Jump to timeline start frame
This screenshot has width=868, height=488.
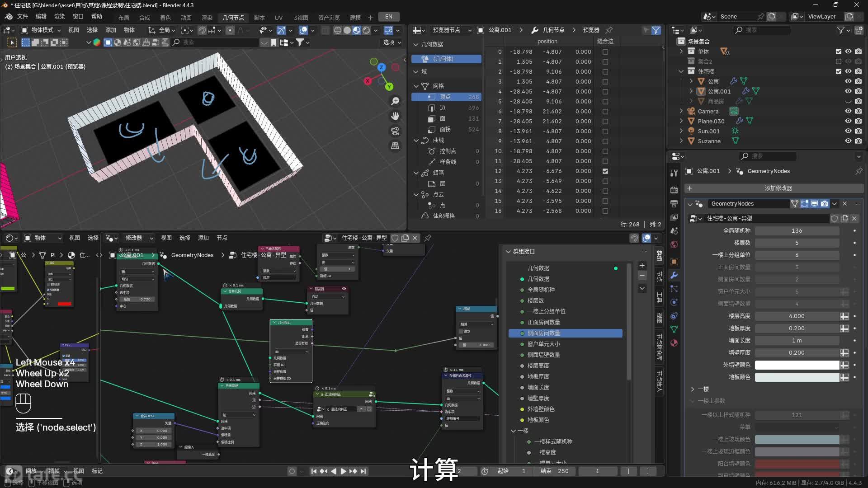pyautogui.click(x=314, y=471)
